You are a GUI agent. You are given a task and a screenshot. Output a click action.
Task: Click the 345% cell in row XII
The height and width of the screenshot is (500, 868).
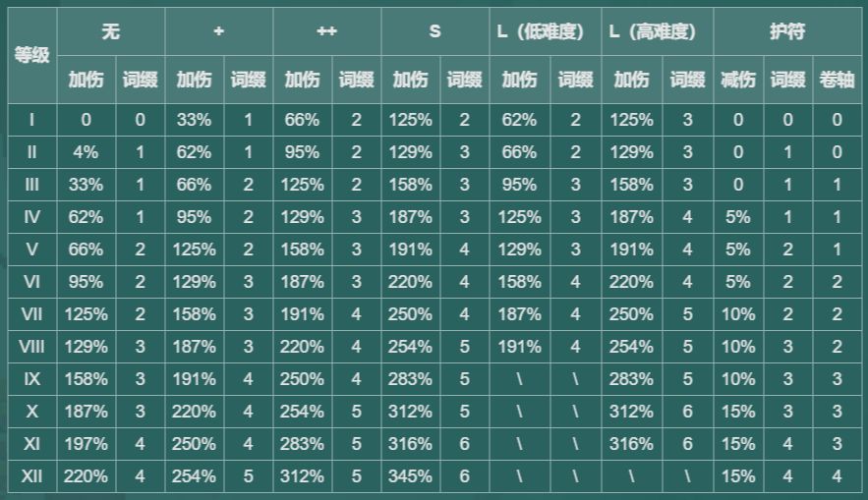411,476
